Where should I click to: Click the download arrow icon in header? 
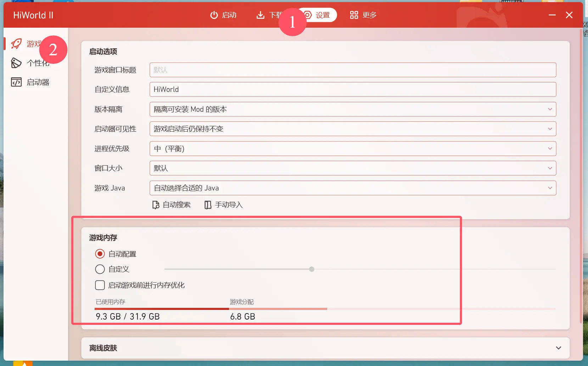point(261,15)
